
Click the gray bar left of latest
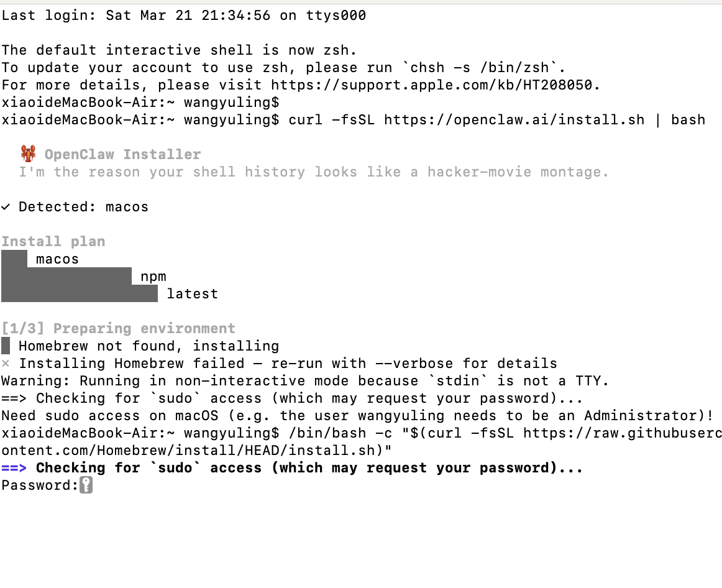pyautogui.click(x=80, y=294)
